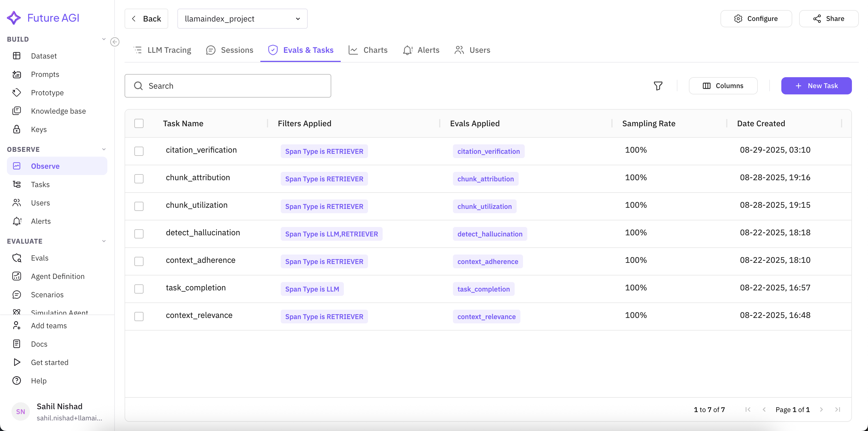Go to the last page using pagination arrow
The width and height of the screenshot is (868, 431).
[x=838, y=409]
